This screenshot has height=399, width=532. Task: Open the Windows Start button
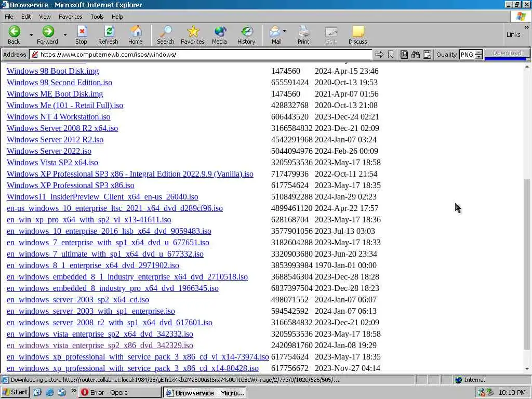(15, 393)
